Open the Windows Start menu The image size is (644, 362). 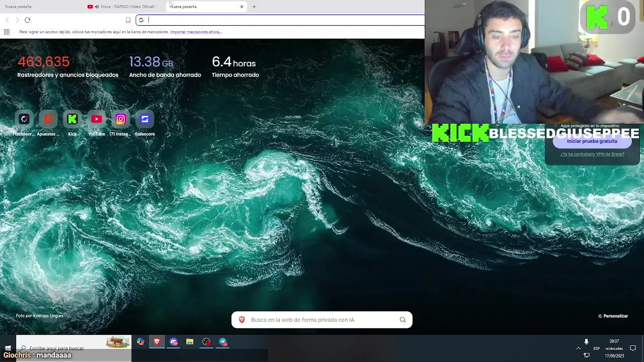click(8, 348)
